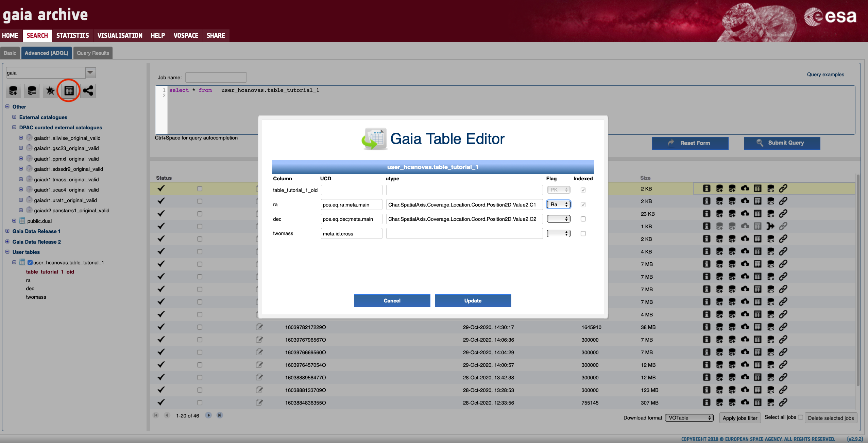The image size is (868, 443).
Task: Open the VOSPACE menu
Action: pyautogui.click(x=186, y=35)
